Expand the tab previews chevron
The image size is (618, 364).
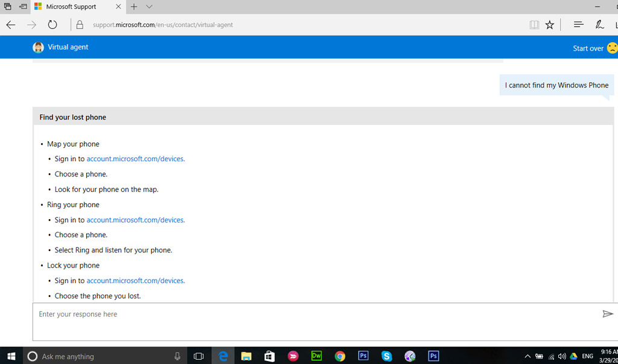(149, 7)
